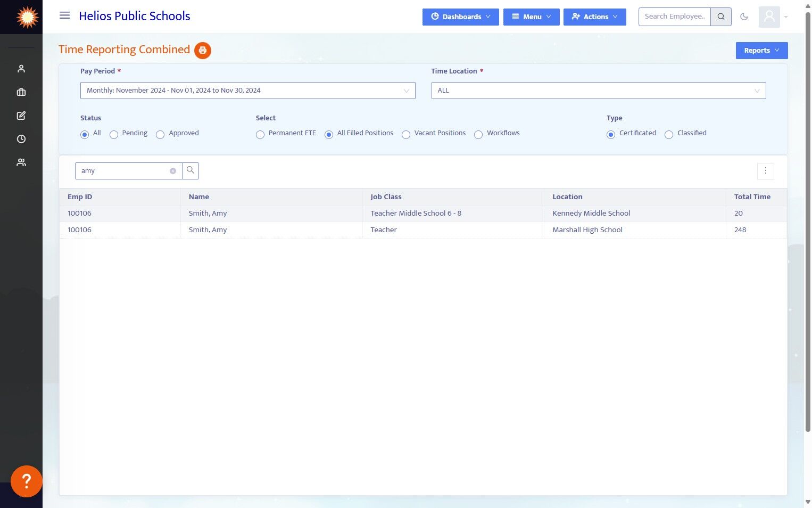Open the orange help question button

[26, 481]
